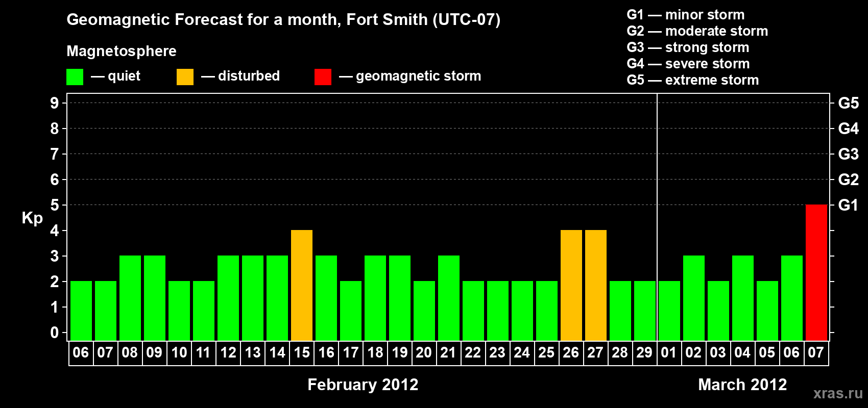Click the date label '01' in March

coord(669,353)
